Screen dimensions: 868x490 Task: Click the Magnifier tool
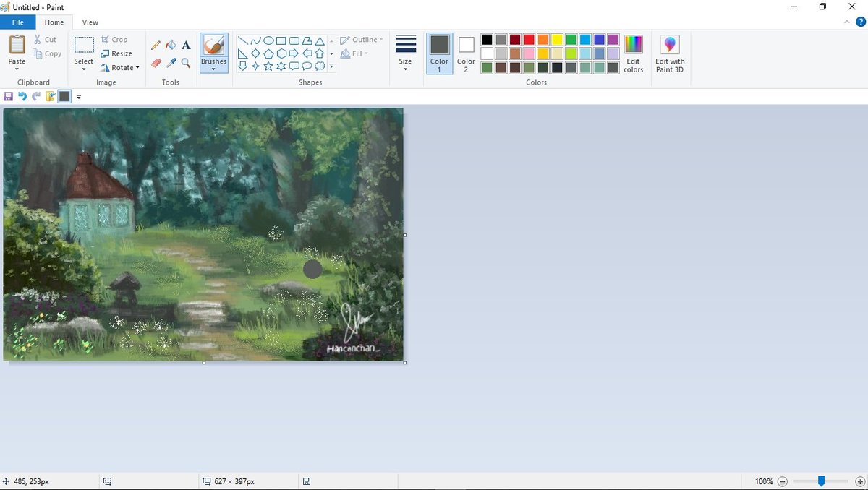(x=186, y=64)
